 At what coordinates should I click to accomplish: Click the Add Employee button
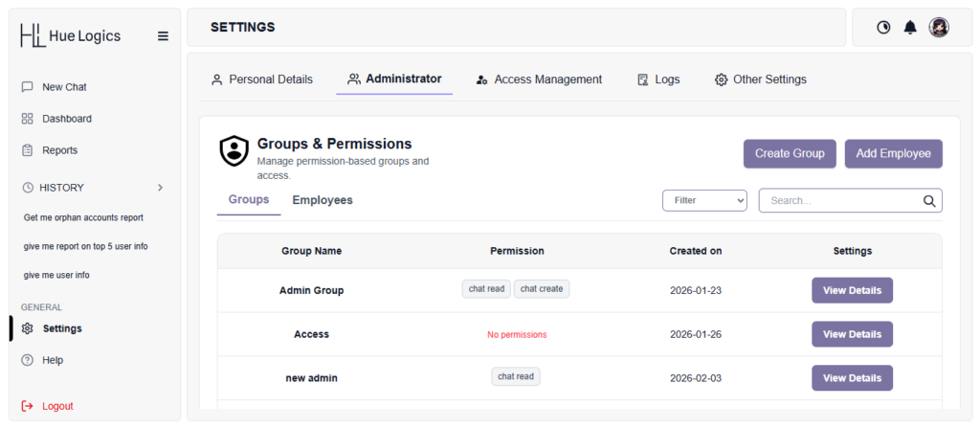coord(893,153)
